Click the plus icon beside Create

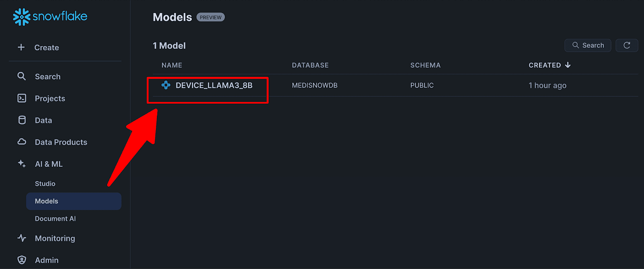click(x=21, y=47)
